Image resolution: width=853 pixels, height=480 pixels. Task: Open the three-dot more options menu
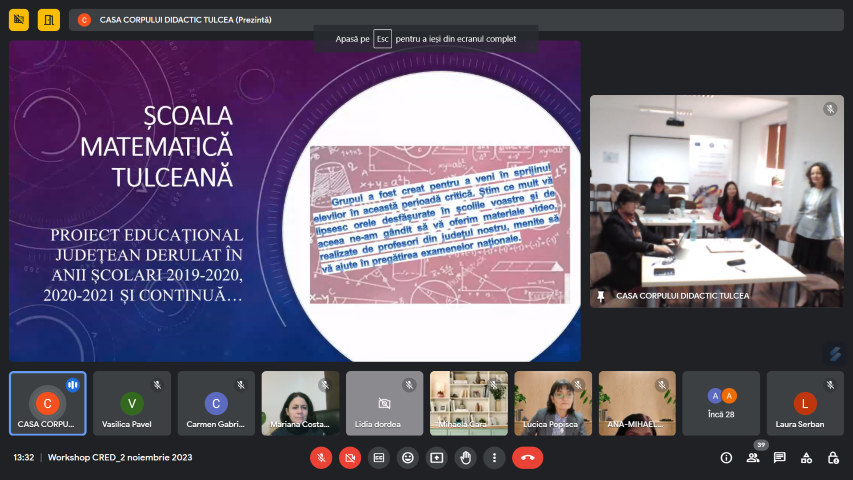[x=494, y=457]
